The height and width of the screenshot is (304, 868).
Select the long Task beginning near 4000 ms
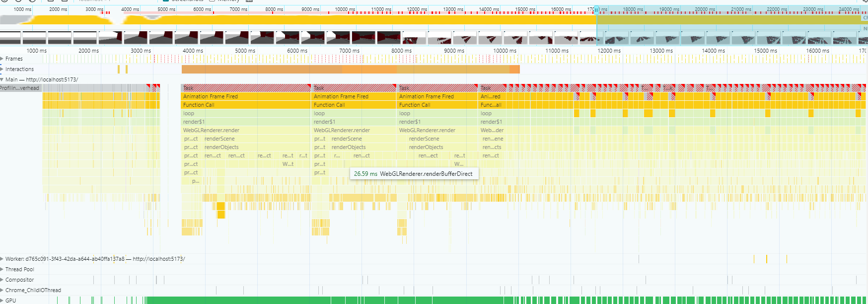(246, 88)
